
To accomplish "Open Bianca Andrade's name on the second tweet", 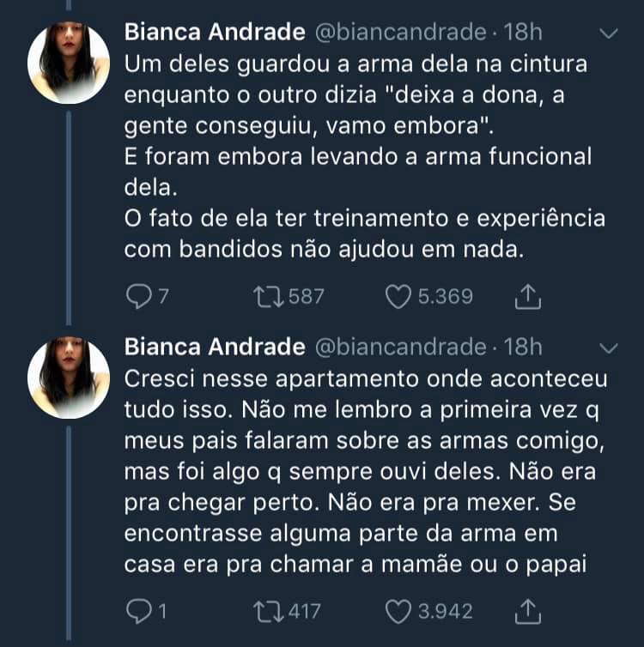I will (x=215, y=347).
